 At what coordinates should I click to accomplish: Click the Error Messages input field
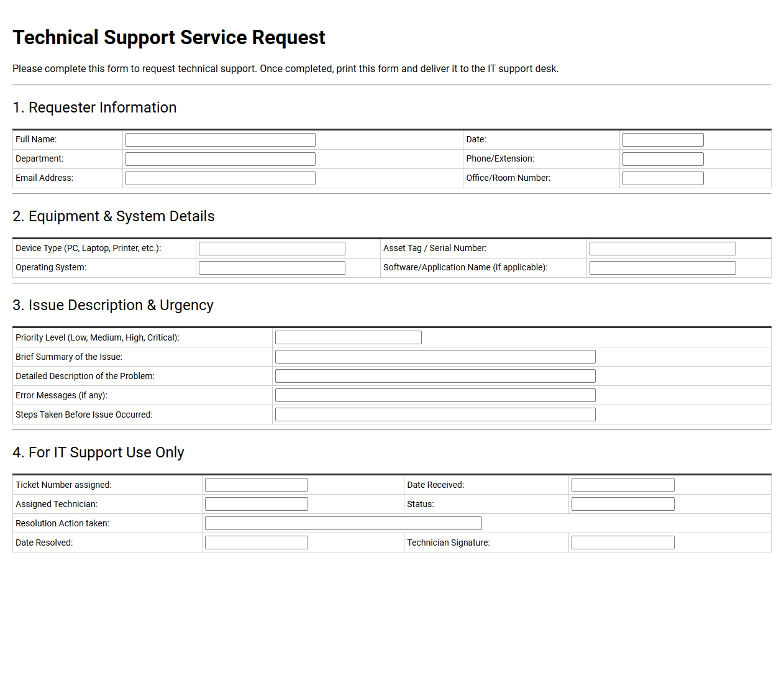(x=435, y=395)
